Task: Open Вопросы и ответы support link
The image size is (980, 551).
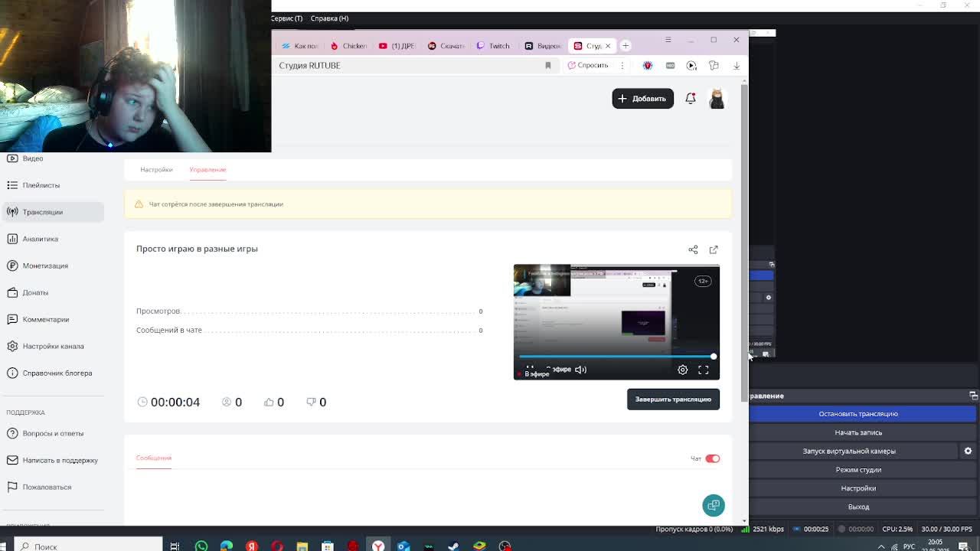Action: tap(52, 433)
